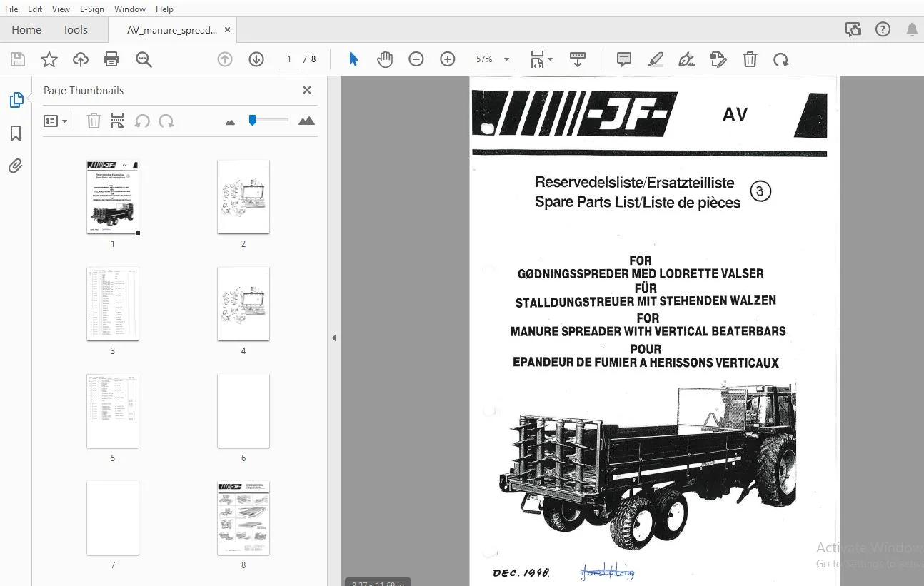The image size is (924, 586).
Task: Delete selected thumbnail pages via panel trash
Action: point(94,121)
